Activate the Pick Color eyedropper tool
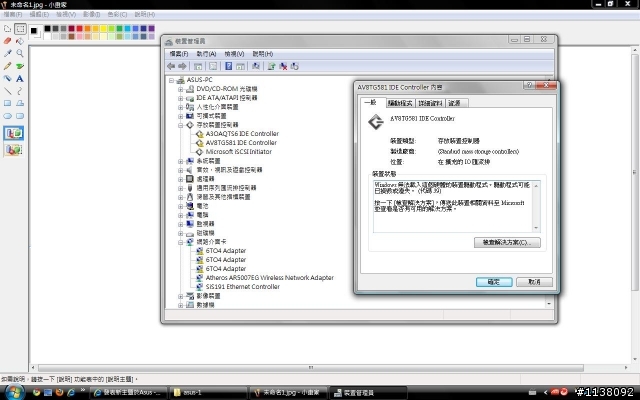The width and height of the screenshot is (640, 400). click(7, 53)
